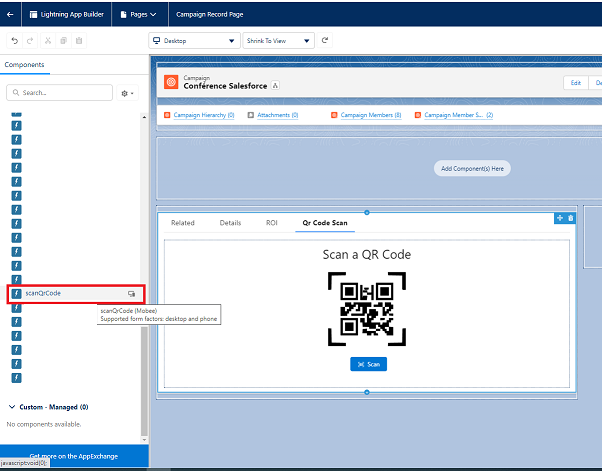Screen dimensions: 602x471
Task: Click the Paste clipboard icon
Action: 79,40
